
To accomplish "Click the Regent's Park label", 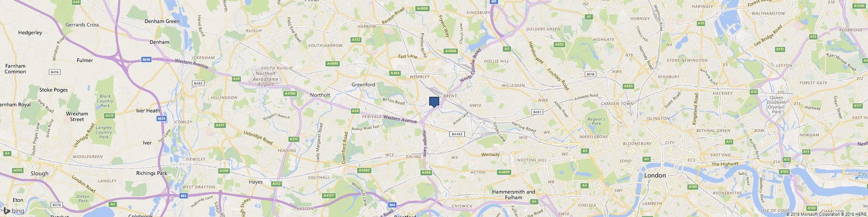I will [596, 122].
